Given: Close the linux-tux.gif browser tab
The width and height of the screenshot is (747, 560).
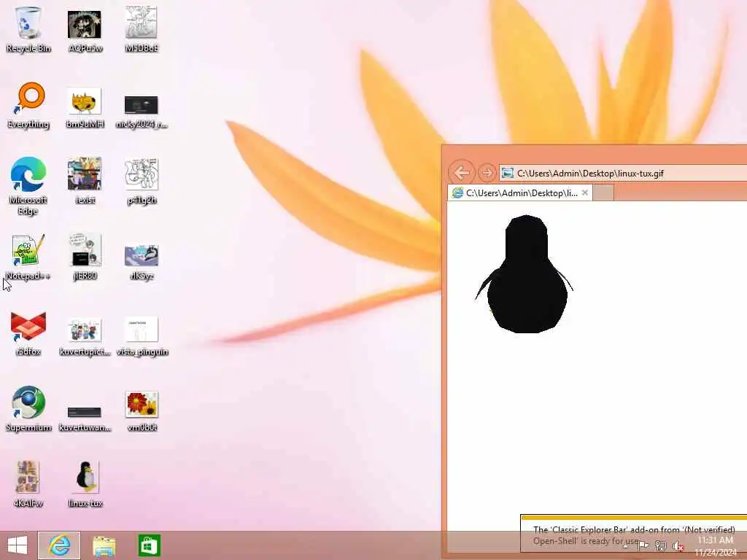Looking at the screenshot, I should [x=584, y=192].
